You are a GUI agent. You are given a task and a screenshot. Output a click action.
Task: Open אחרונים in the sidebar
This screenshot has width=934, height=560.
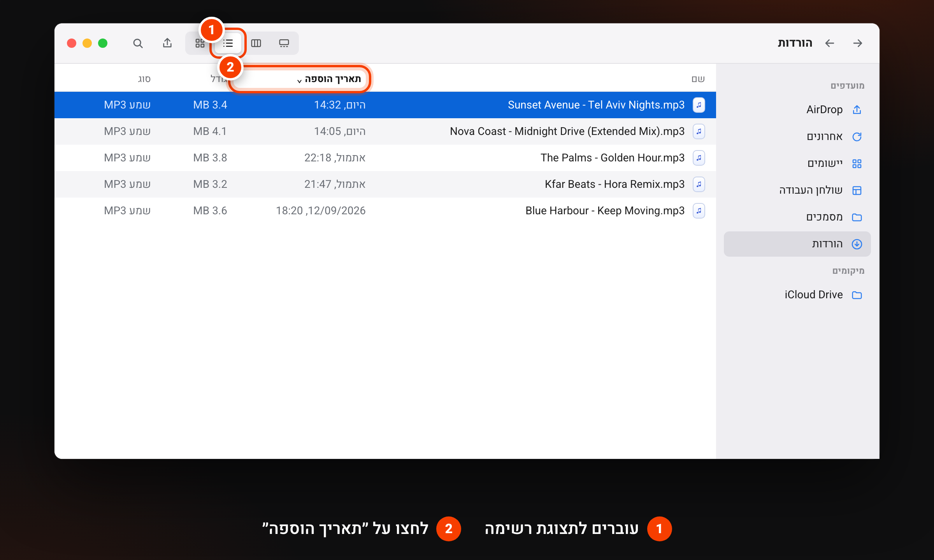tap(797, 136)
